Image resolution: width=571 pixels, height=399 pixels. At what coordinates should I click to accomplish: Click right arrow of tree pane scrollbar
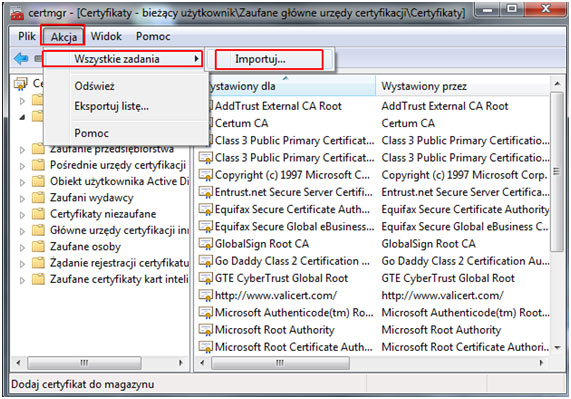[x=180, y=363]
